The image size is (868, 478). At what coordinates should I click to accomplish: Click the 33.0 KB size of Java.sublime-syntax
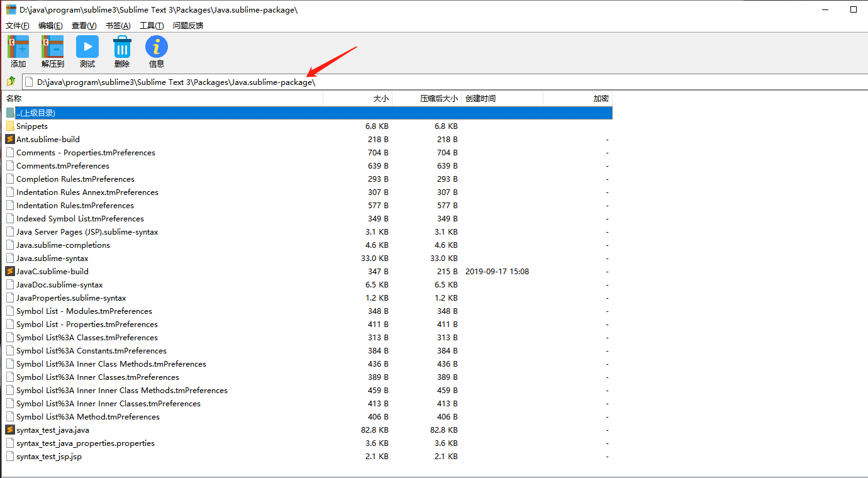pyautogui.click(x=375, y=258)
